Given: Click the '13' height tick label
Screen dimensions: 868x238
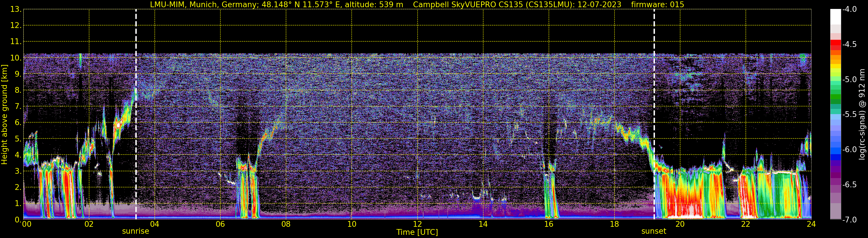Looking at the screenshot, I should coord(16,10).
